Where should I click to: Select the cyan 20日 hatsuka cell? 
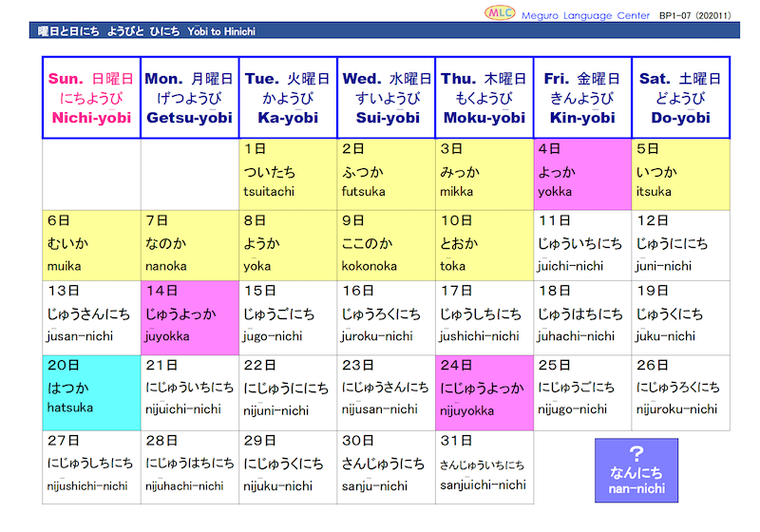[x=91, y=391]
